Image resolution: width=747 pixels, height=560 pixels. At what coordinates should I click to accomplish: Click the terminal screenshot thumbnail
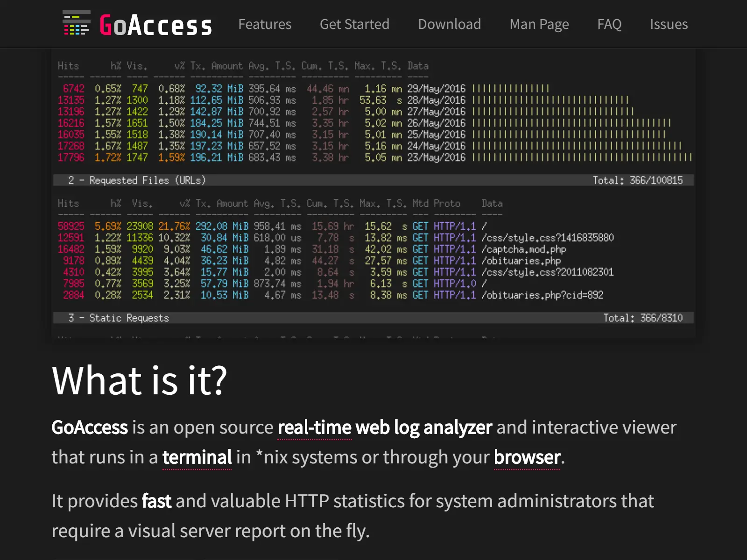(373, 193)
